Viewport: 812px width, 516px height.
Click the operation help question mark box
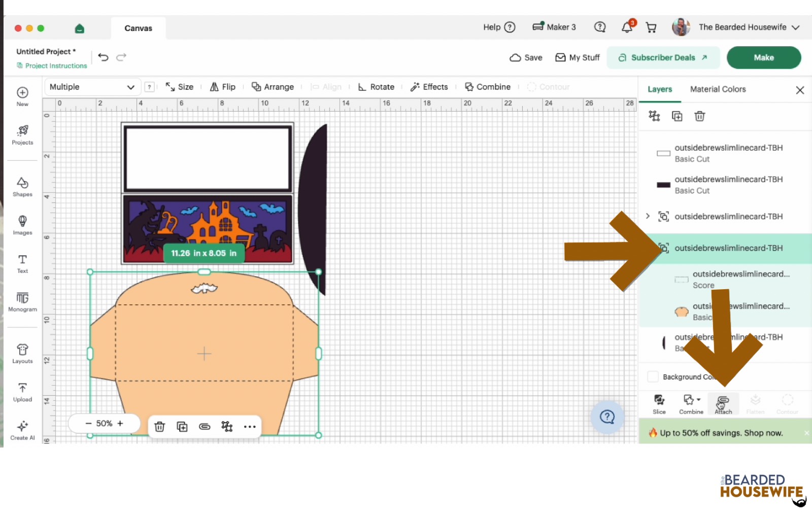(149, 87)
